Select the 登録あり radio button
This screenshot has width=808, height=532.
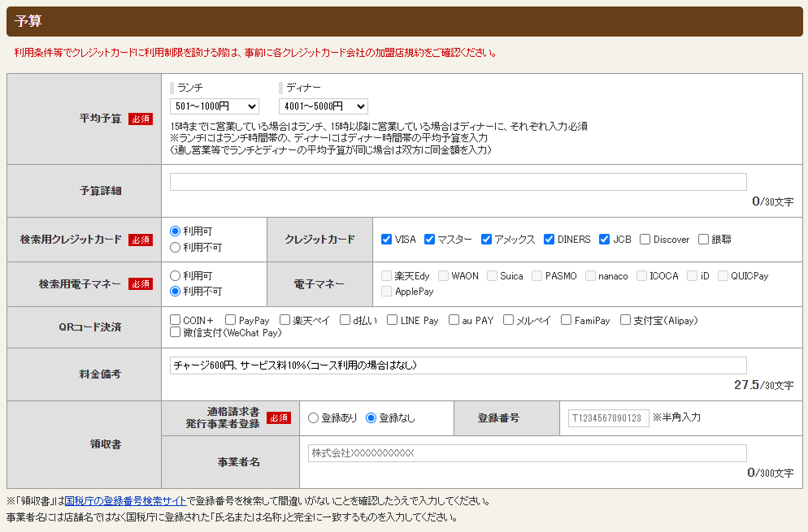313,418
